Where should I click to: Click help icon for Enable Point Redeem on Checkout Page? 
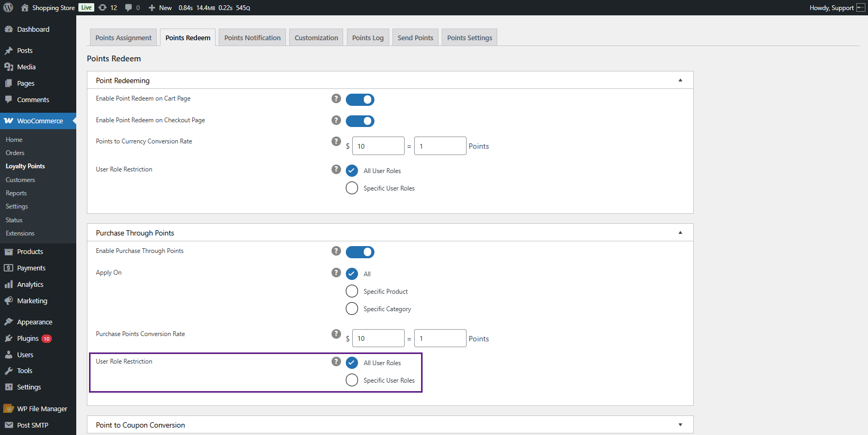point(336,120)
